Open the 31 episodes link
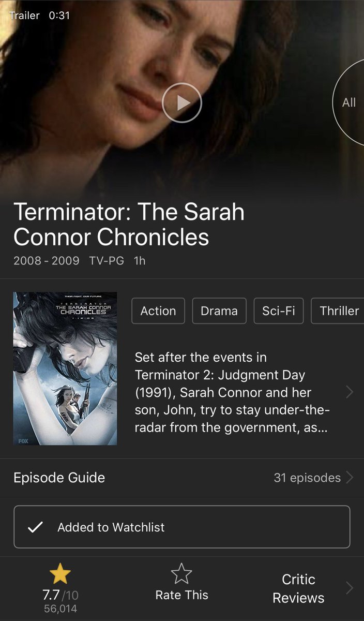This screenshot has width=364, height=621. [307, 478]
